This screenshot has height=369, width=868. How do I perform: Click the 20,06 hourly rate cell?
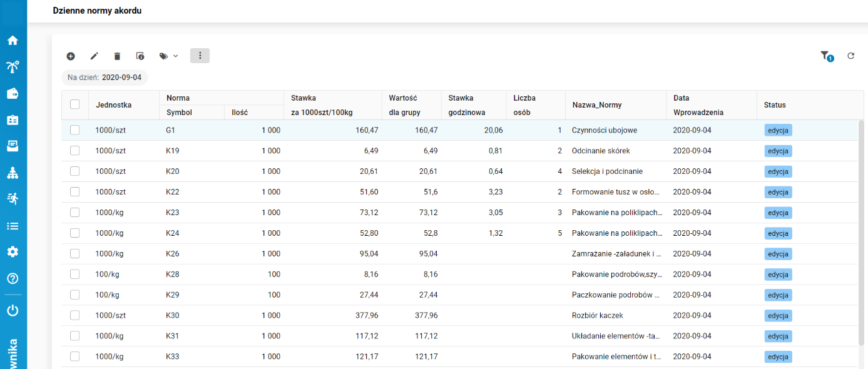(493, 130)
